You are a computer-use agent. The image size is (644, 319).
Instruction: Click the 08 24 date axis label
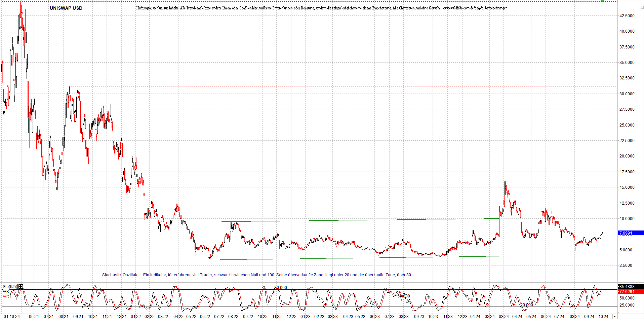click(575, 317)
